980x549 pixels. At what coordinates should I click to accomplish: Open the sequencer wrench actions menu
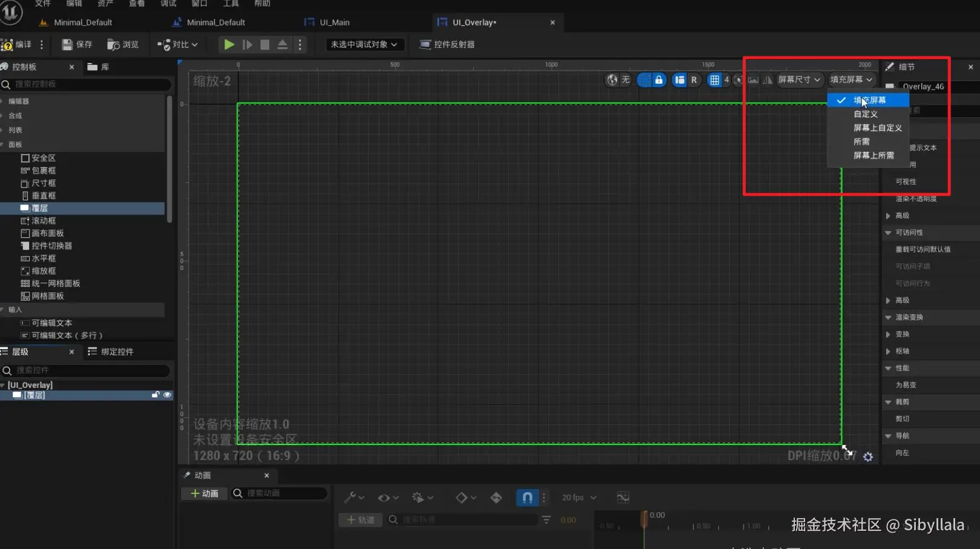354,498
